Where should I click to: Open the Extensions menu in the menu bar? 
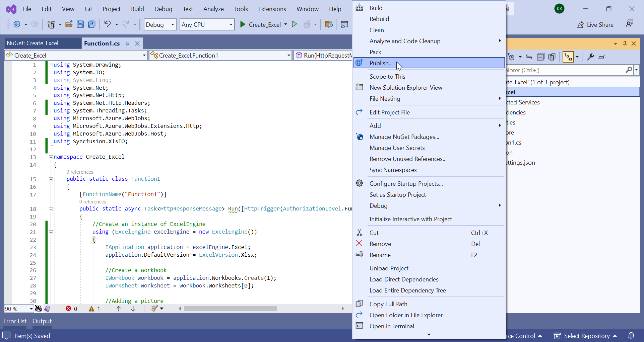pyautogui.click(x=272, y=9)
